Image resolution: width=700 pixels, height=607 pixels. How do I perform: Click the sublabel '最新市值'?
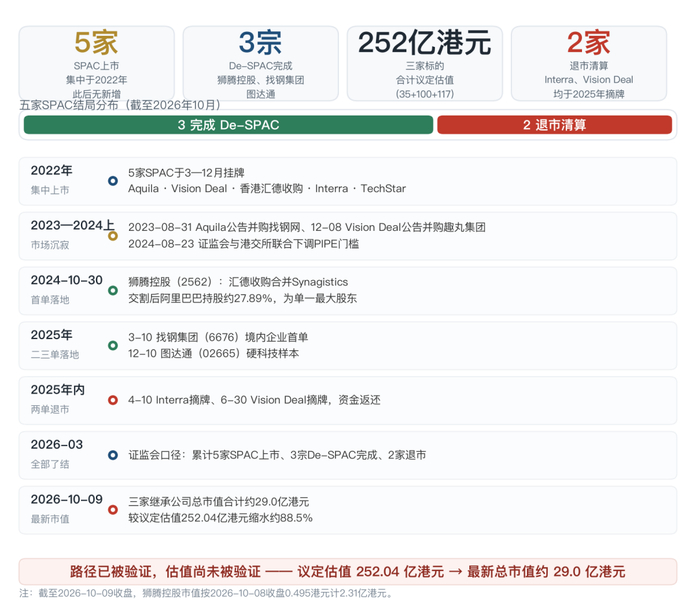click(x=50, y=519)
